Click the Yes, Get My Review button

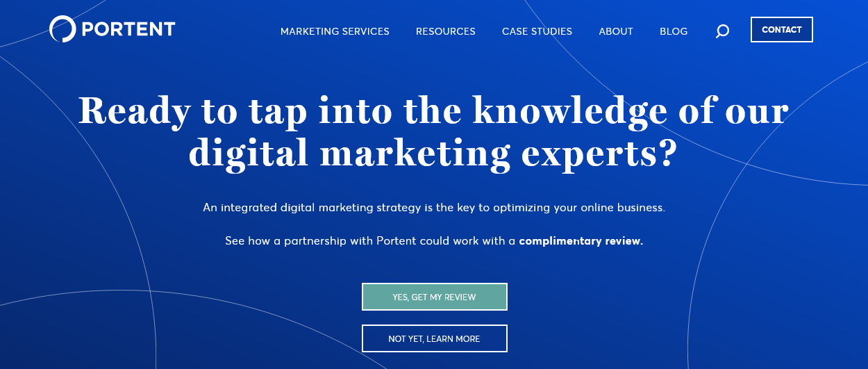tap(434, 297)
